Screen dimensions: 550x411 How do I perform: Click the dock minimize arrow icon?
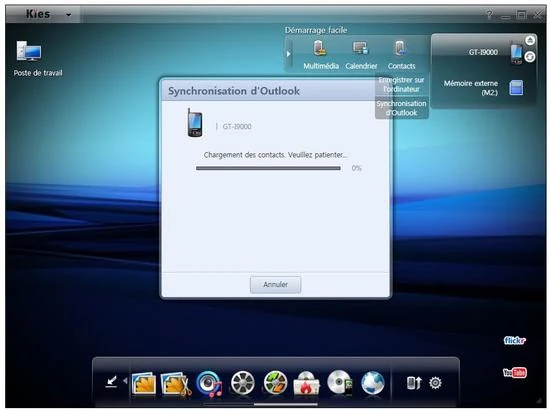pyautogui.click(x=111, y=381)
